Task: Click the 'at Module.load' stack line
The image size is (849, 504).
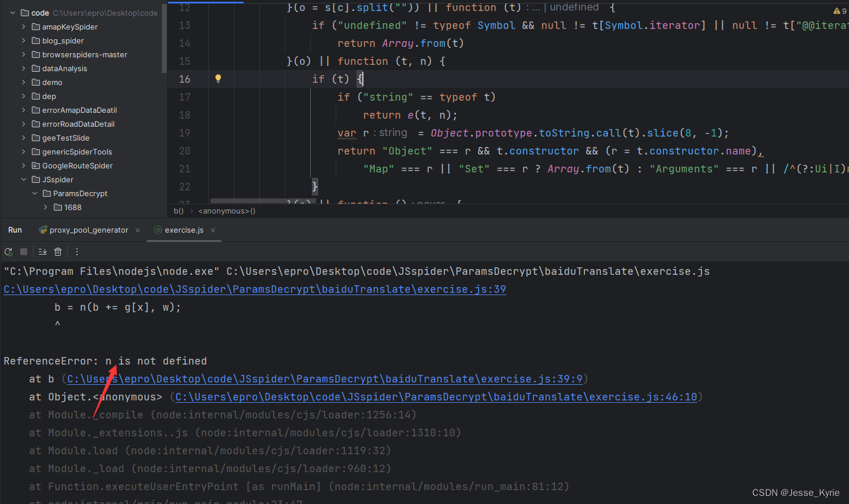Action: click(x=210, y=451)
